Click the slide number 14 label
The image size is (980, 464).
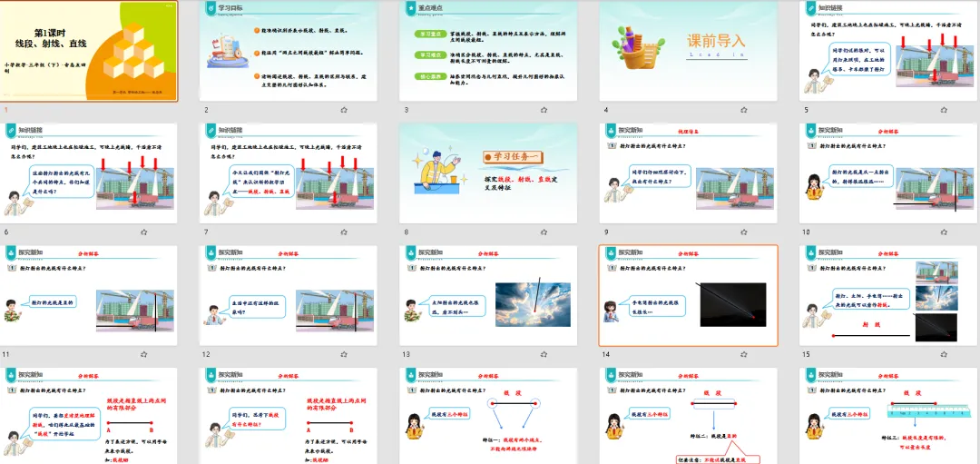pos(608,354)
